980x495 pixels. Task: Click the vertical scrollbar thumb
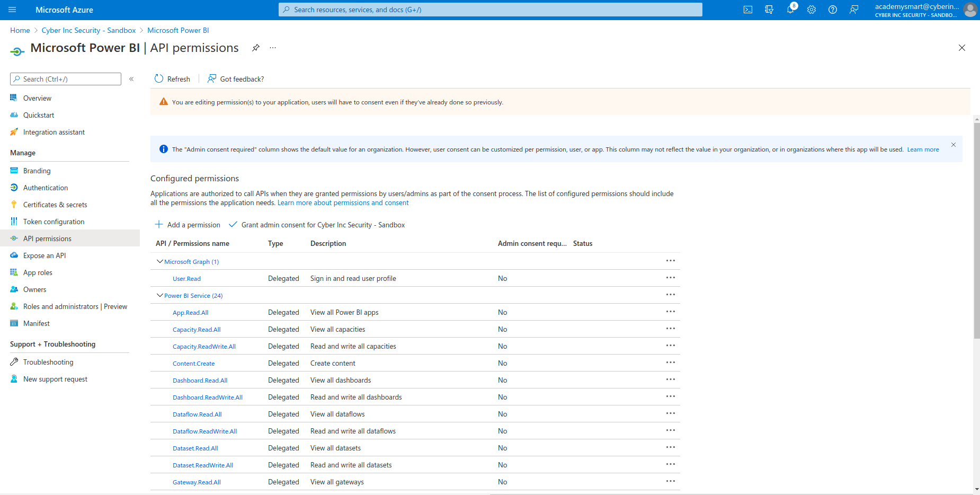(x=977, y=231)
